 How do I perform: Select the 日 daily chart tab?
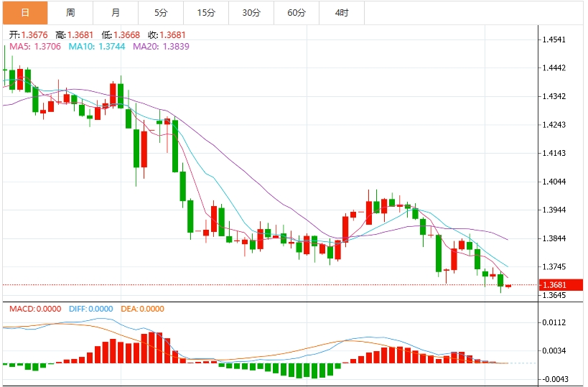[25, 13]
